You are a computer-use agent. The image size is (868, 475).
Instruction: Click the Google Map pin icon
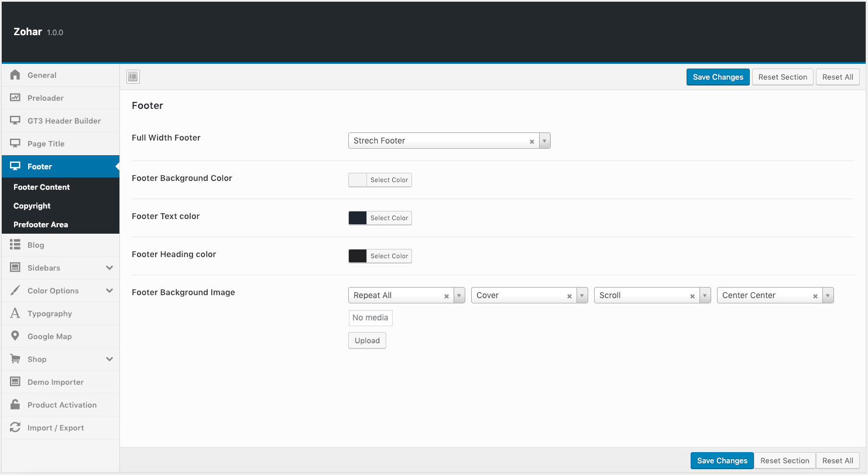15,336
